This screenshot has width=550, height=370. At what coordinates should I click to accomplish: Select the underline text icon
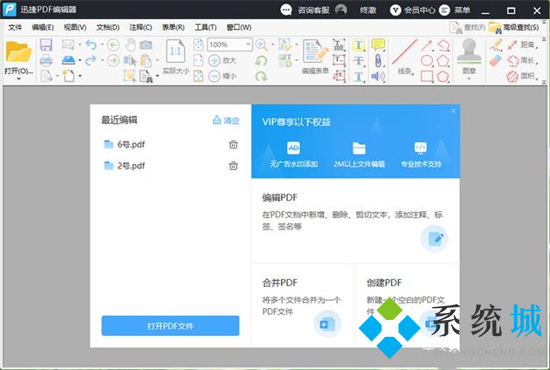coord(358,76)
